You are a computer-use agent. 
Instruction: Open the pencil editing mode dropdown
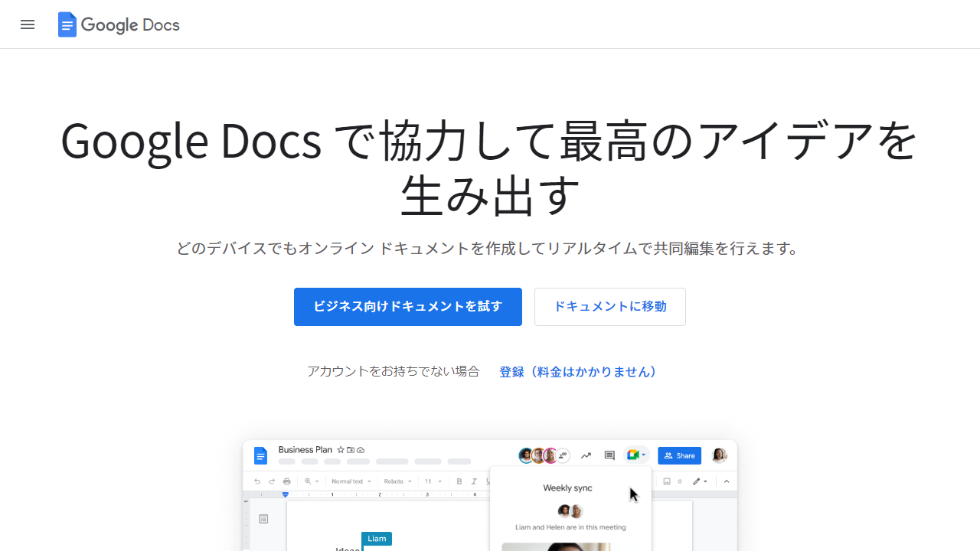[700, 481]
